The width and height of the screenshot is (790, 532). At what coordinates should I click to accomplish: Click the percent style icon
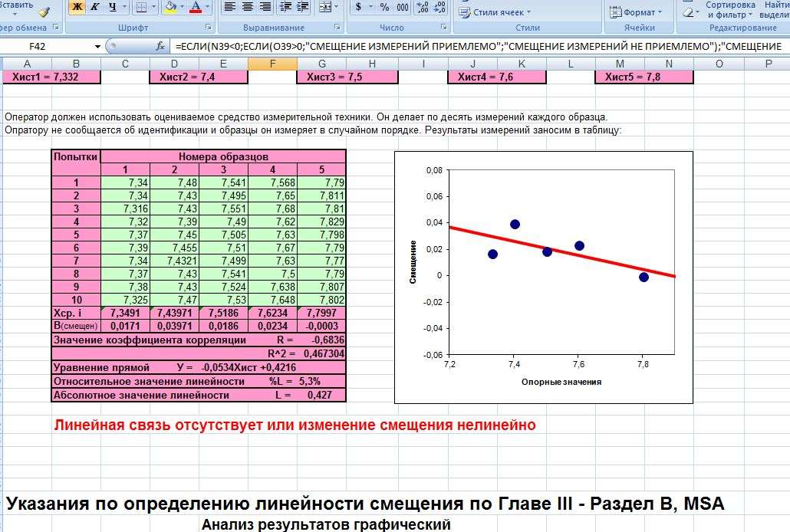click(384, 8)
